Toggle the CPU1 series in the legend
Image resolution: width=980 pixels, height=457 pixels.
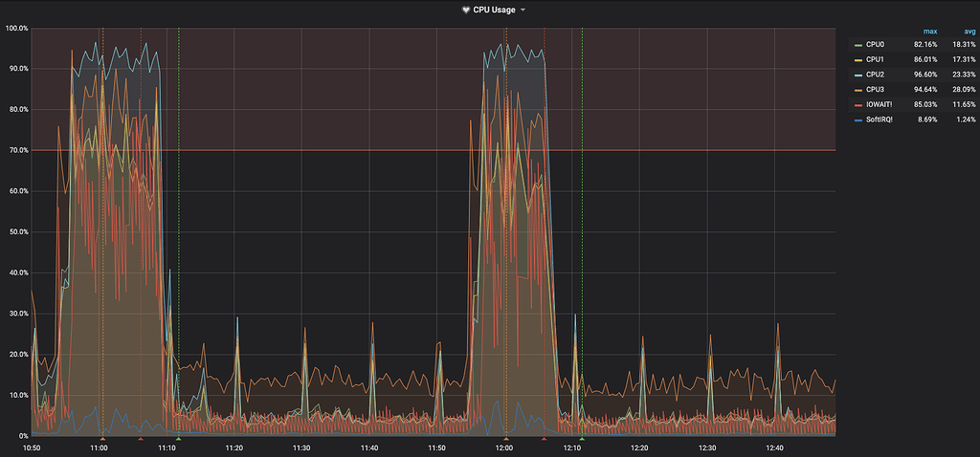point(875,59)
